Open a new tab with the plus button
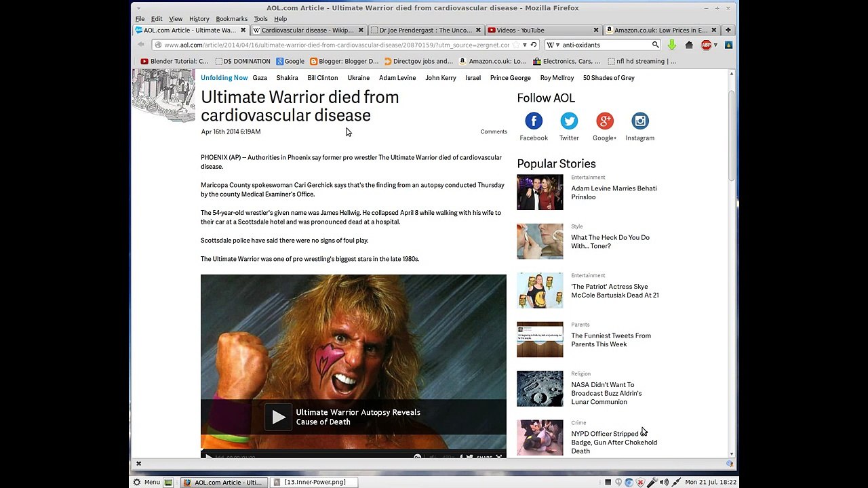Image resolution: width=868 pixels, height=488 pixels. (728, 30)
